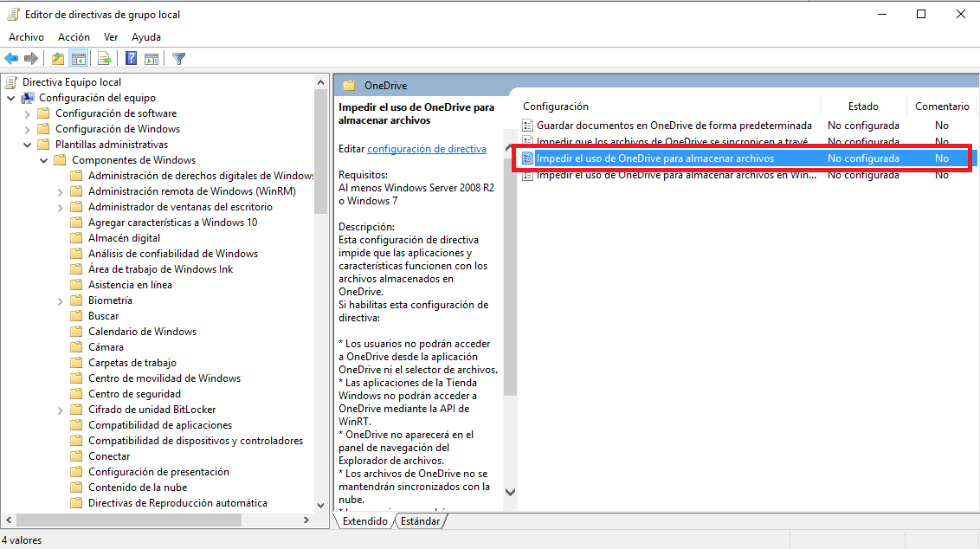Click the Help question mark toolbar icon

click(x=132, y=59)
